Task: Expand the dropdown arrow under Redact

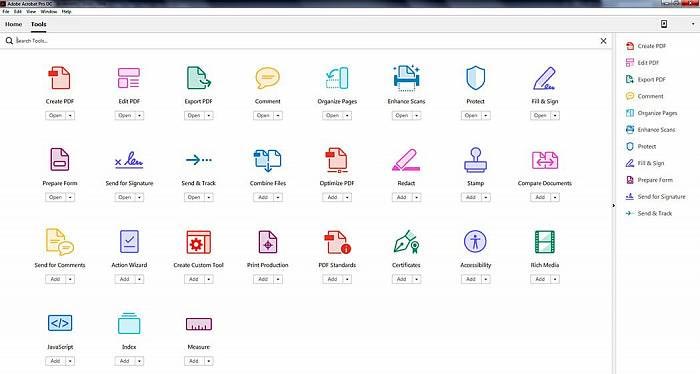Action: [417, 197]
